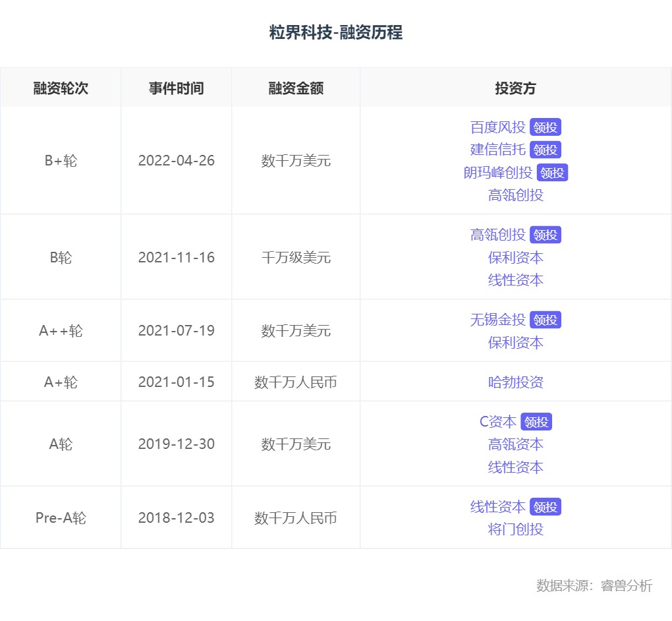Open 线性资本 in the Pre-A轮 row
This screenshot has width=672, height=621.
497,507
